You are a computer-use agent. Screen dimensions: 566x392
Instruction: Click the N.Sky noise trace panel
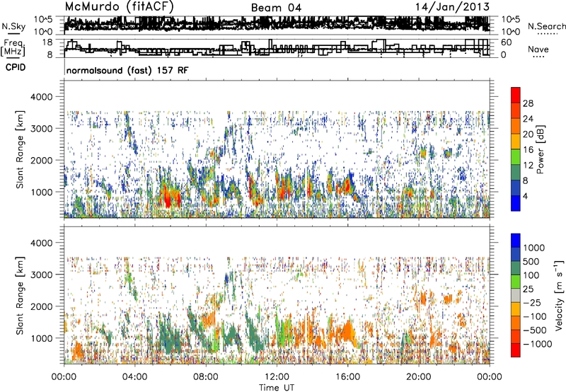point(277,25)
